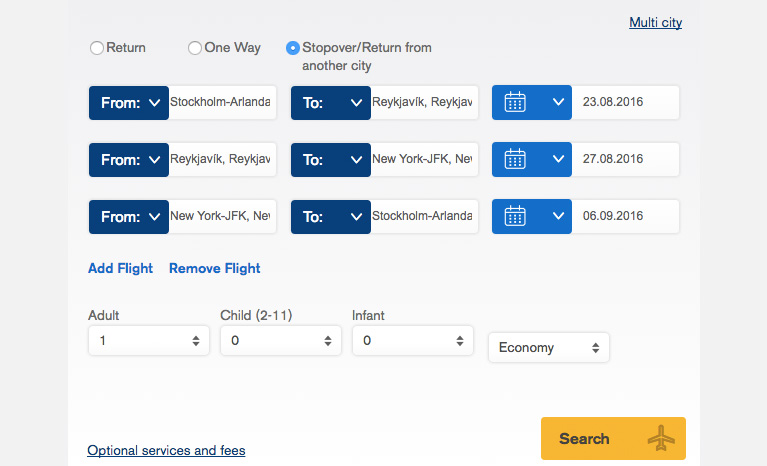Expand To chevron beside Stockholm-Arlanda destination
Screen dimensions: 767x466
(x=357, y=217)
